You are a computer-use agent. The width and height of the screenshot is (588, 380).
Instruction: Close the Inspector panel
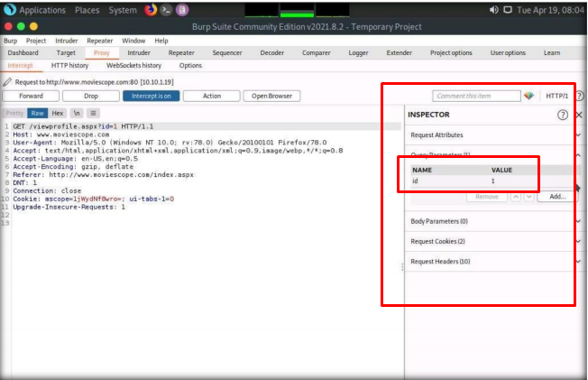pyautogui.click(x=579, y=116)
